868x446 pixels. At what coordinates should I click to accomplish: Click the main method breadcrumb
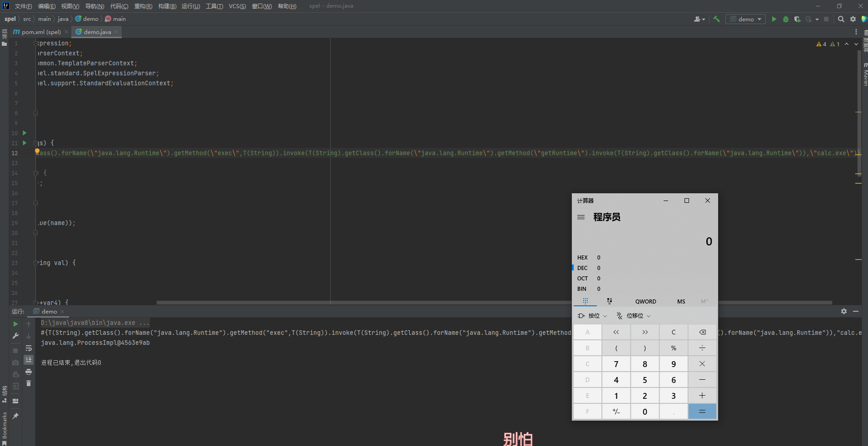[x=115, y=19]
